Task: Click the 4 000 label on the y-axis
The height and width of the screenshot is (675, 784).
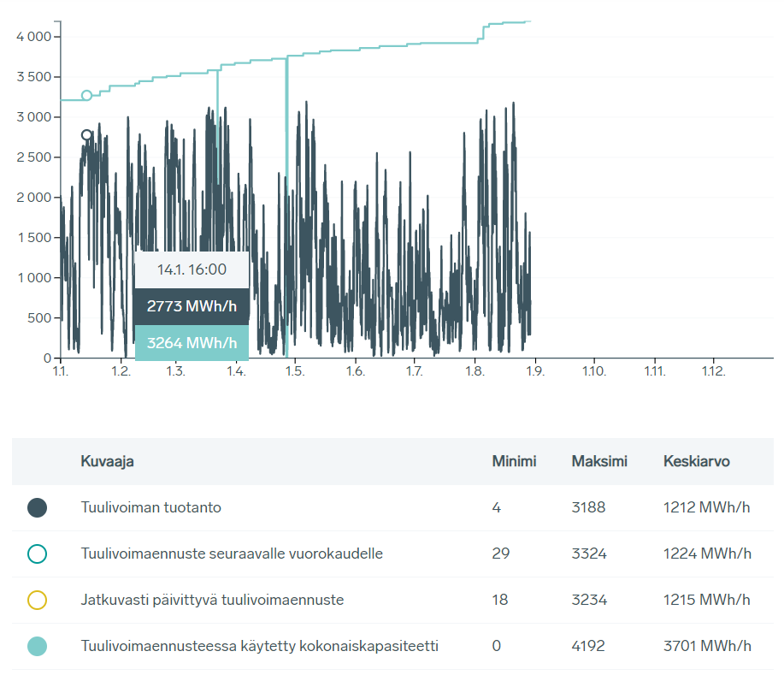Action: (34, 37)
